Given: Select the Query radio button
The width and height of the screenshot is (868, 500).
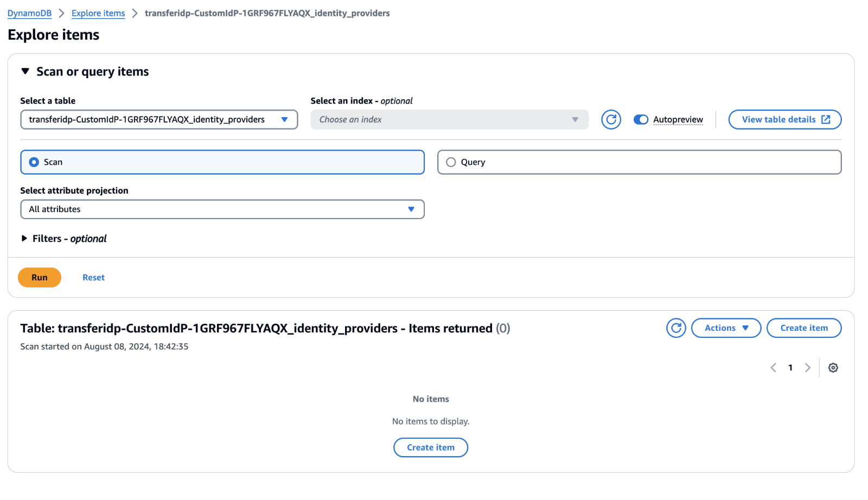Looking at the screenshot, I should click(x=451, y=162).
